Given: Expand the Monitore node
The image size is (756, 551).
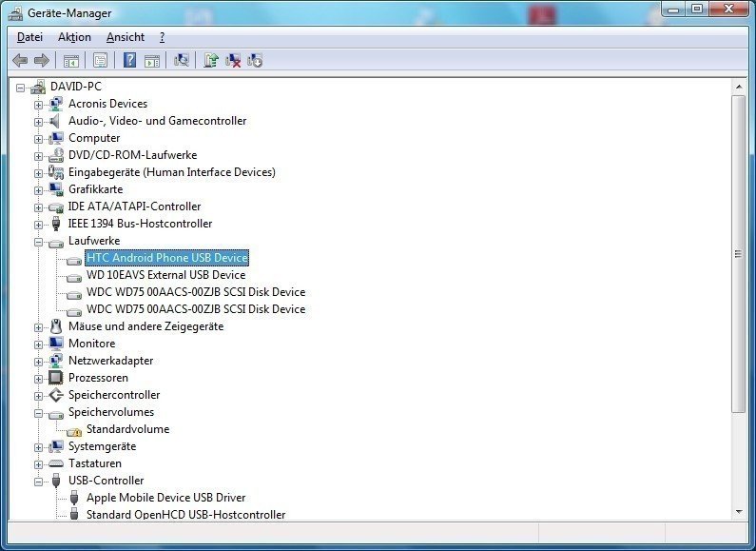Looking at the screenshot, I should [38, 345].
